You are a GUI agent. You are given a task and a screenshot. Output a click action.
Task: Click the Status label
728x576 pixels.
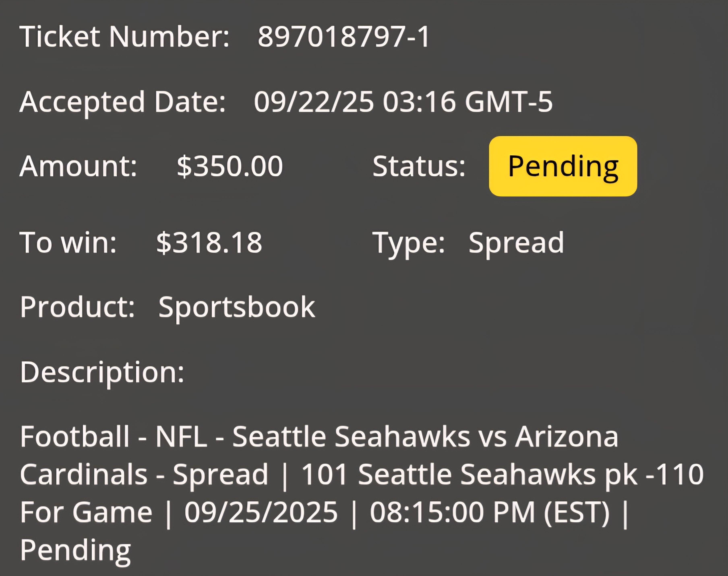click(419, 166)
